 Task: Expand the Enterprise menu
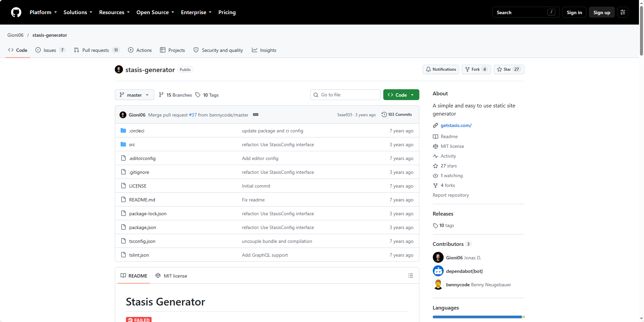196,12
